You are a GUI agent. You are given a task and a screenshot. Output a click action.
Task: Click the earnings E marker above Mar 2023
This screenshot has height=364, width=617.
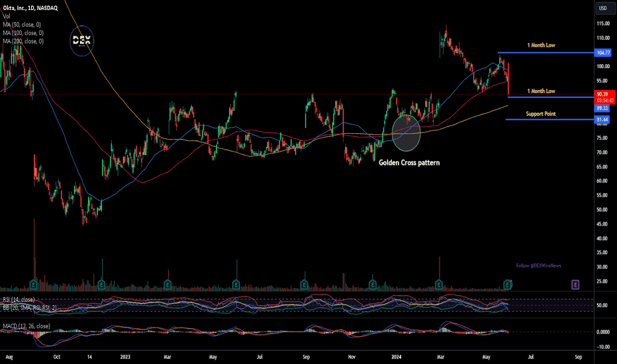[167, 284]
